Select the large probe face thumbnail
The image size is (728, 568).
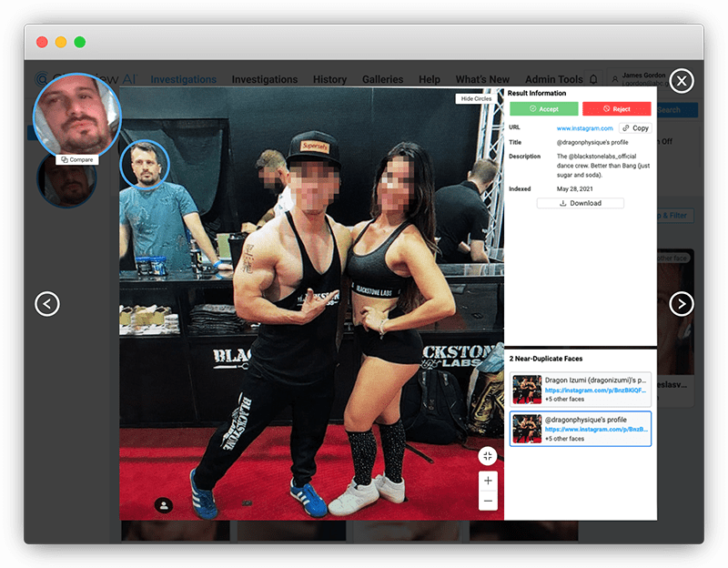(x=77, y=115)
